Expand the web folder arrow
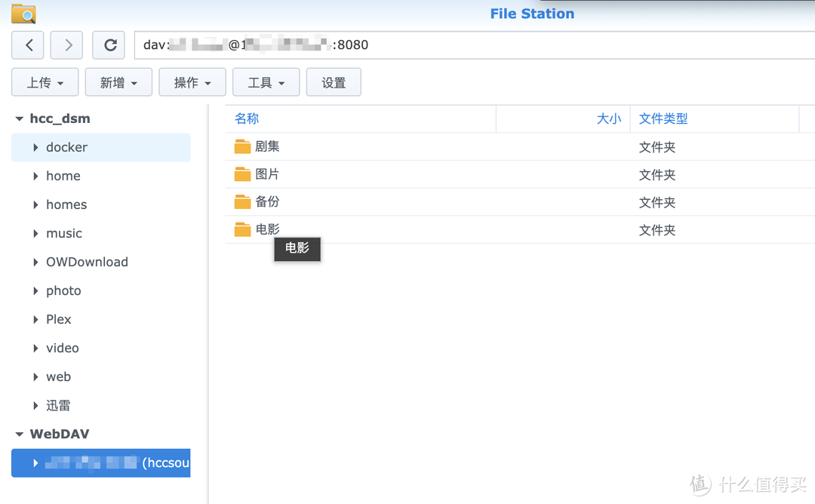The image size is (815, 504). tap(35, 376)
